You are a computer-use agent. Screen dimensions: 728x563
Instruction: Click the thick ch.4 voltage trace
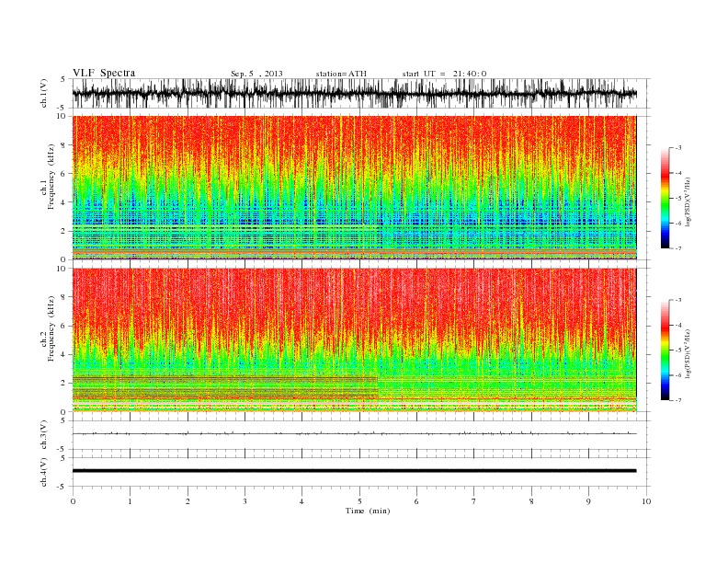pyautogui.click(x=354, y=471)
